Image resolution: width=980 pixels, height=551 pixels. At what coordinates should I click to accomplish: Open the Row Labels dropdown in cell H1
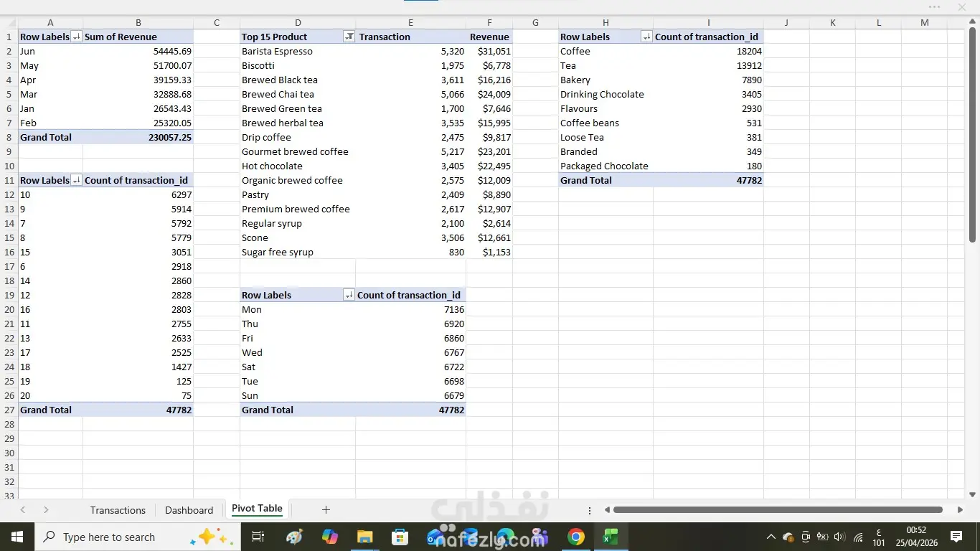[646, 37]
